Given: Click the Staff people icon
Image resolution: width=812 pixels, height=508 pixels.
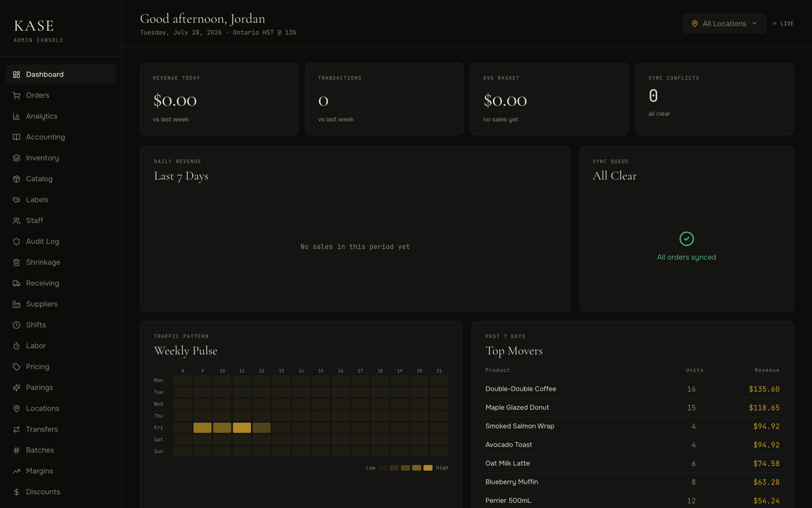Looking at the screenshot, I should tap(16, 221).
